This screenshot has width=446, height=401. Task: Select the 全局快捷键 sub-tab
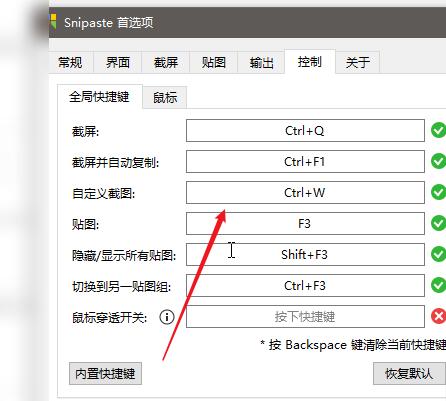coord(99,97)
